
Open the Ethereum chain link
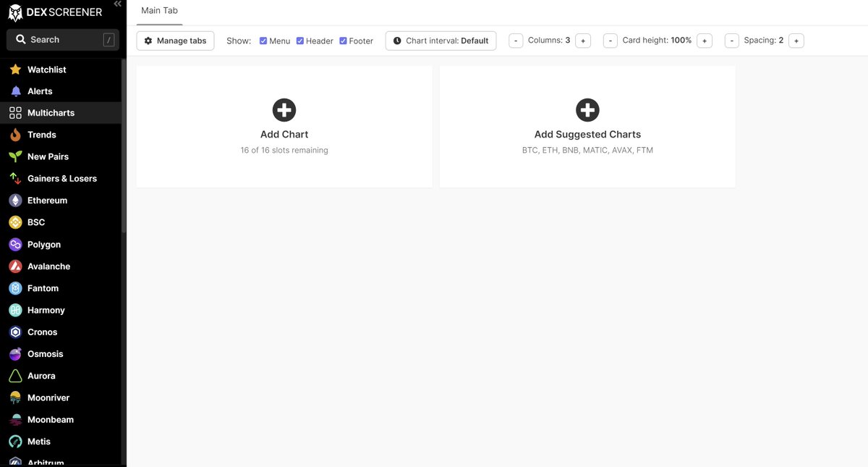(x=61, y=201)
